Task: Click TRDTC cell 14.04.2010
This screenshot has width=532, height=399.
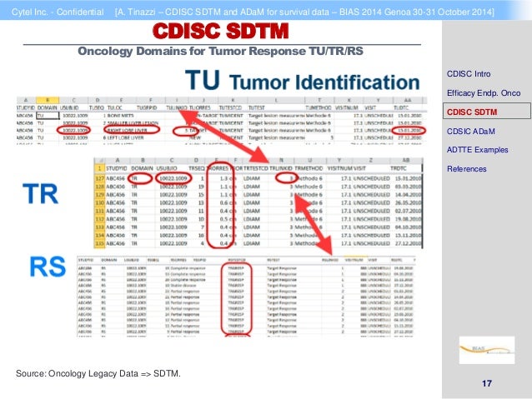Action: [408, 195]
